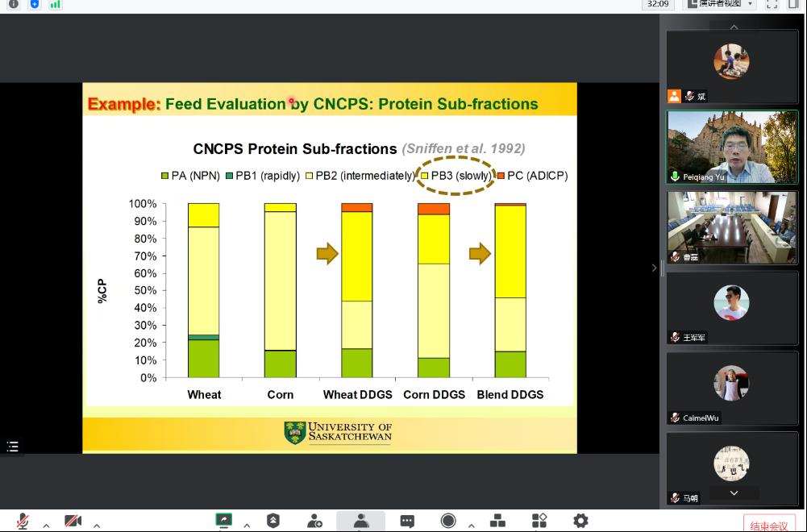Open the breakout rooms icon
Image resolution: width=807 pixels, height=532 pixels.
click(497, 522)
